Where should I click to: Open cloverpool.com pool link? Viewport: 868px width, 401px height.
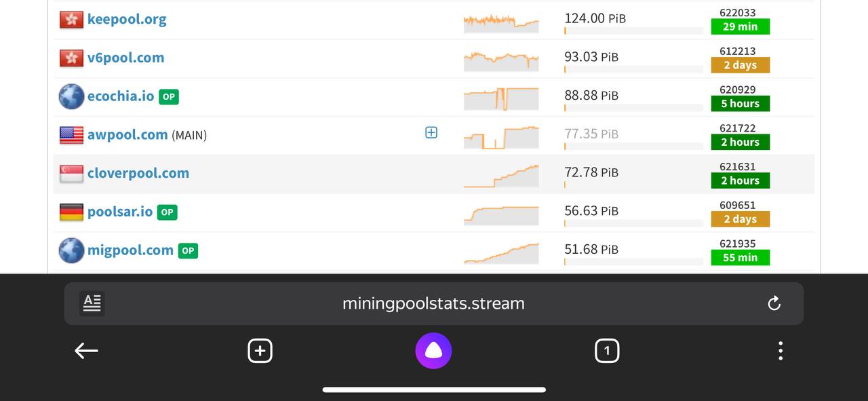click(138, 173)
